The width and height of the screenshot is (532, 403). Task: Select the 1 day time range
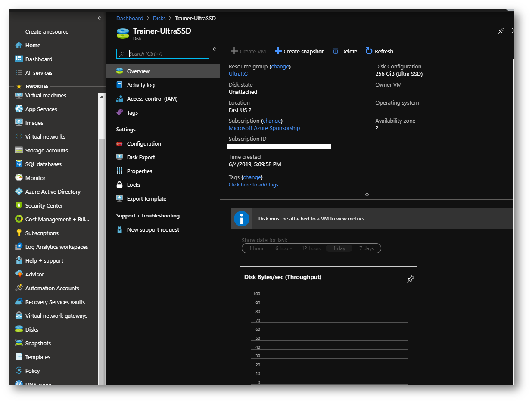[x=339, y=248]
